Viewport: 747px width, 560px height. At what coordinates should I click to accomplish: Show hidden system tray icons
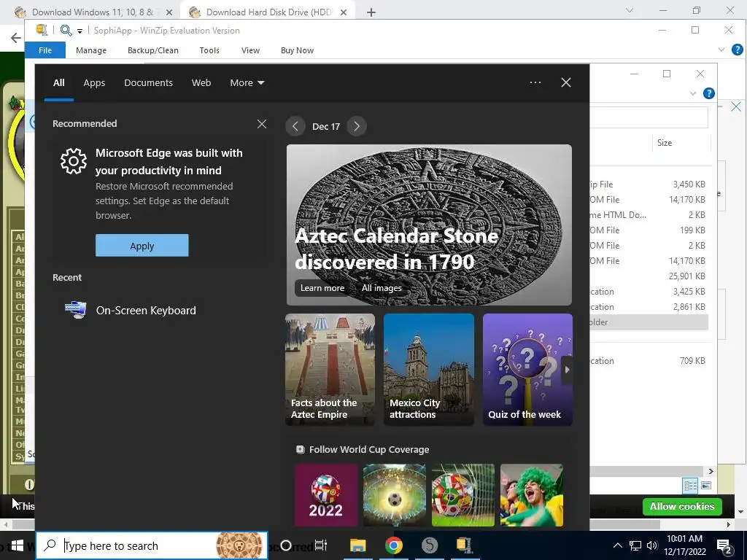(x=617, y=545)
